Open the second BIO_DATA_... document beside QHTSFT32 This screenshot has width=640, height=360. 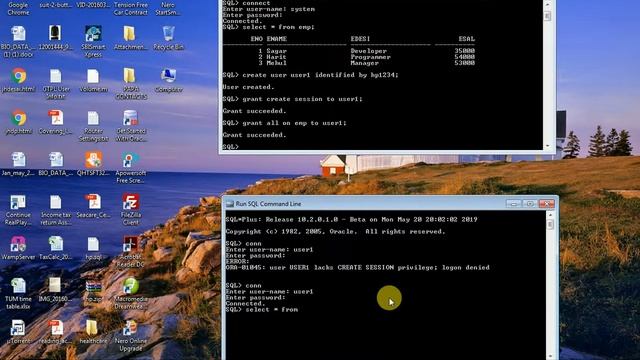click(x=56, y=160)
